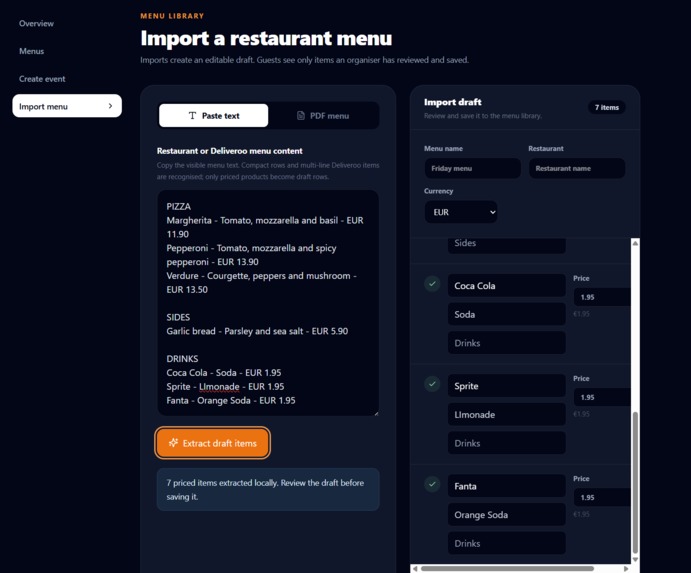The width and height of the screenshot is (691, 573).
Task: Click the Extract draft items button
Action: 212,443
